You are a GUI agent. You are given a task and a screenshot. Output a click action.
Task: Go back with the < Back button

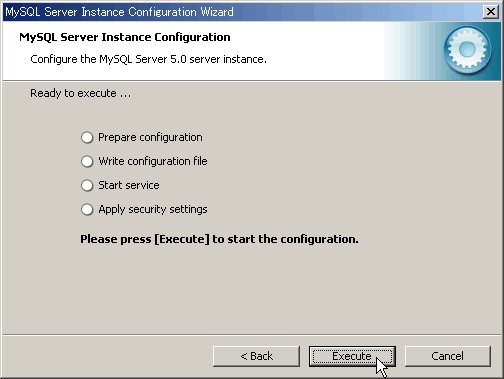[x=256, y=356]
